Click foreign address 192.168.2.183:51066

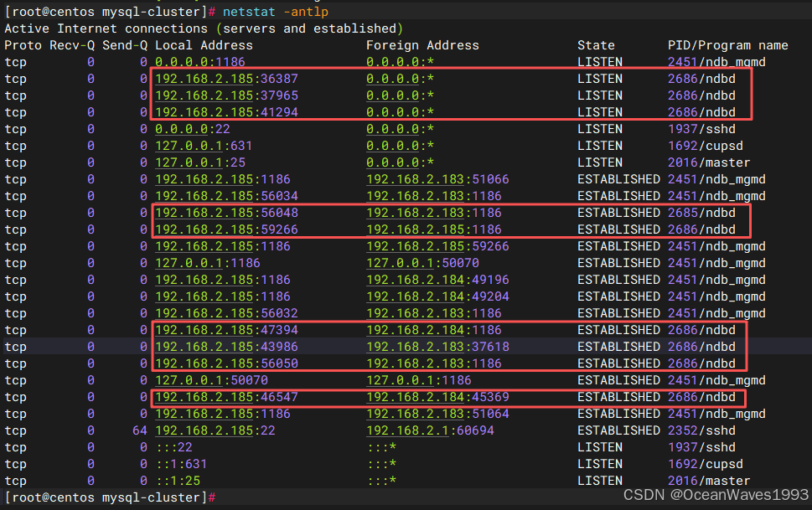tap(437, 179)
